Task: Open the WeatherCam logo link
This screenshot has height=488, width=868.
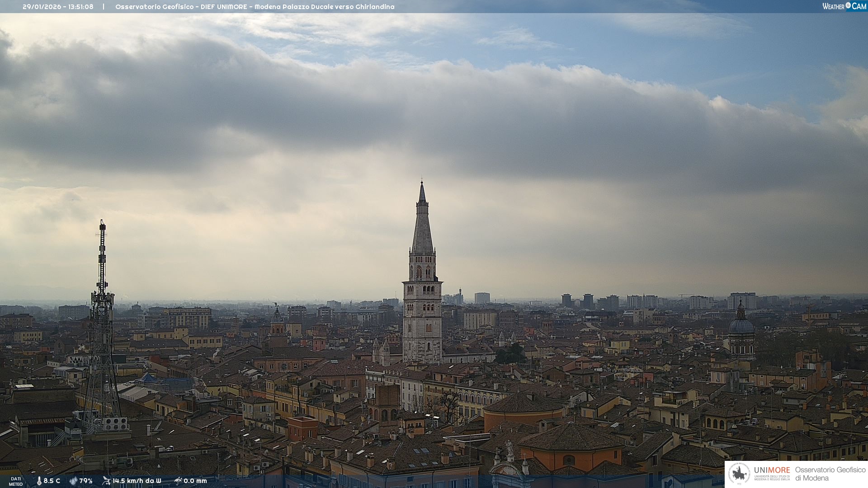Action: [x=844, y=6]
